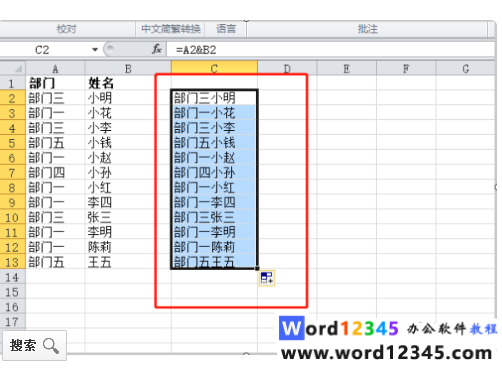Click 部门五 in row 13
Screen dimensions: 502x369
(x=55, y=262)
